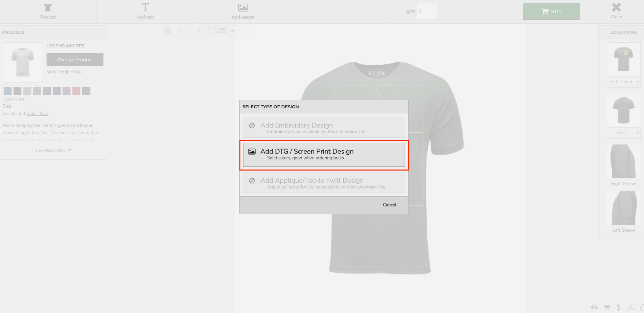Open the Left Chest location dropdown

[x=623, y=82]
